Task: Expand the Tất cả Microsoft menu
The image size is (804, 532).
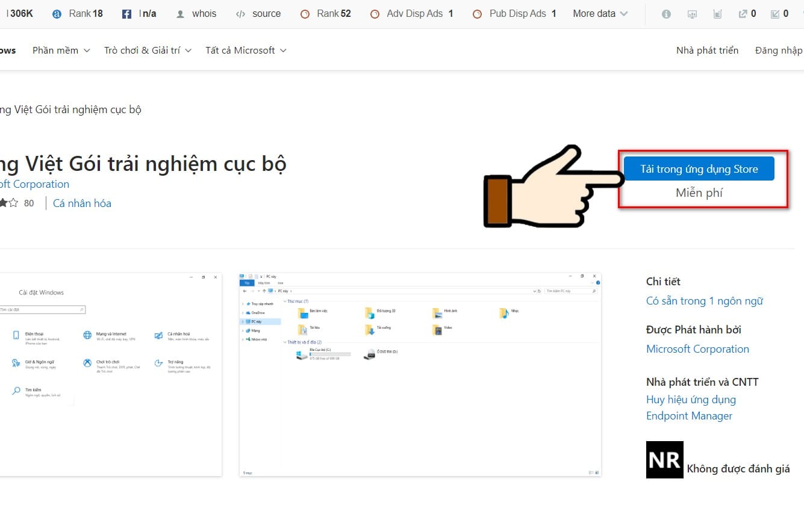Action: (x=246, y=51)
